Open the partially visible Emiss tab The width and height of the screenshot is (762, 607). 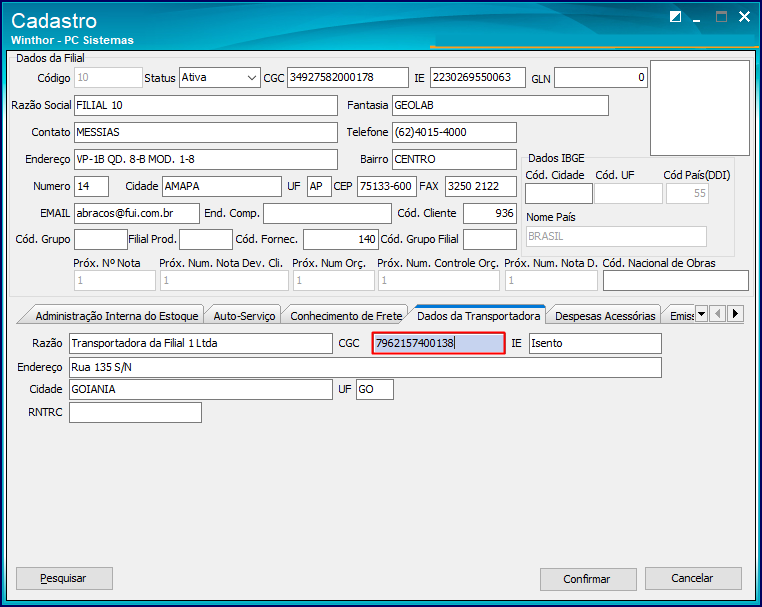[x=680, y=316]
